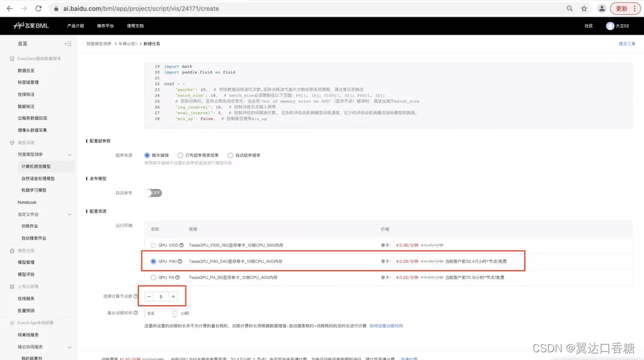The width and height of the screenshot is (644, 360).
Task: Open 批量预测 in the sidebar
Action: [26, 311]
